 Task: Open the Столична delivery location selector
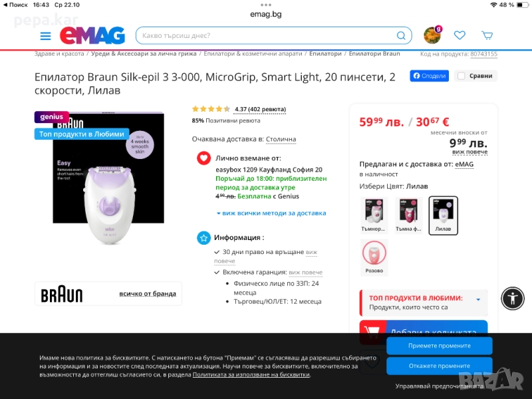[281, 139]
